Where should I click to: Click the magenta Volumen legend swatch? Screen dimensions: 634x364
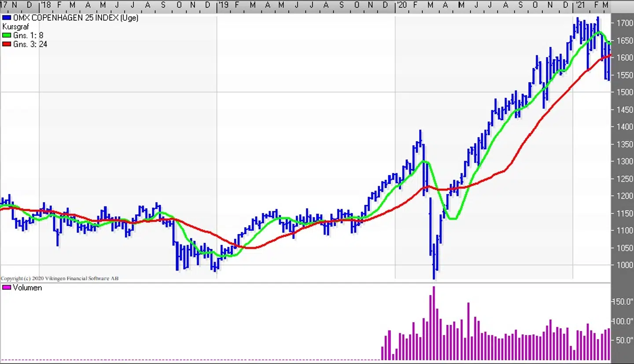tap(7, 288)
